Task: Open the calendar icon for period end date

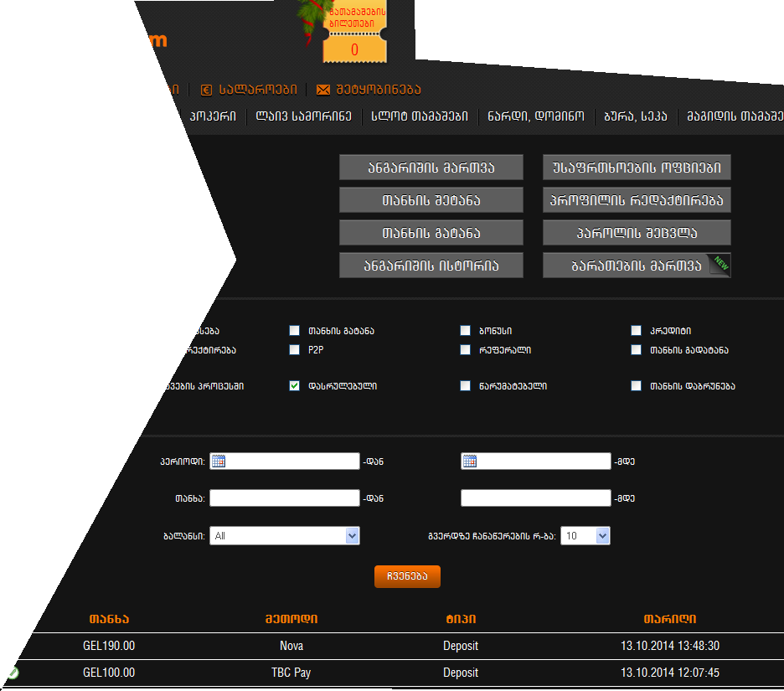Action: click(470, 461)
